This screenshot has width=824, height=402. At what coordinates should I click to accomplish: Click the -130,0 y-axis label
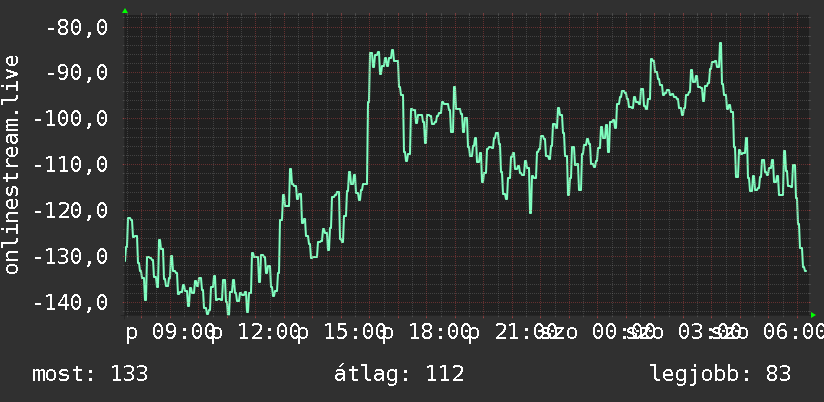coord(71,256)
